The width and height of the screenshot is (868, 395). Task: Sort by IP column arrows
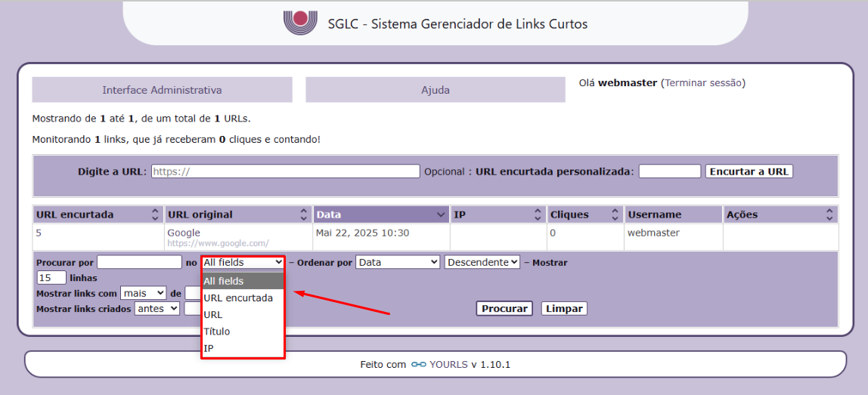pyautogui.click(x=538, y=214)
